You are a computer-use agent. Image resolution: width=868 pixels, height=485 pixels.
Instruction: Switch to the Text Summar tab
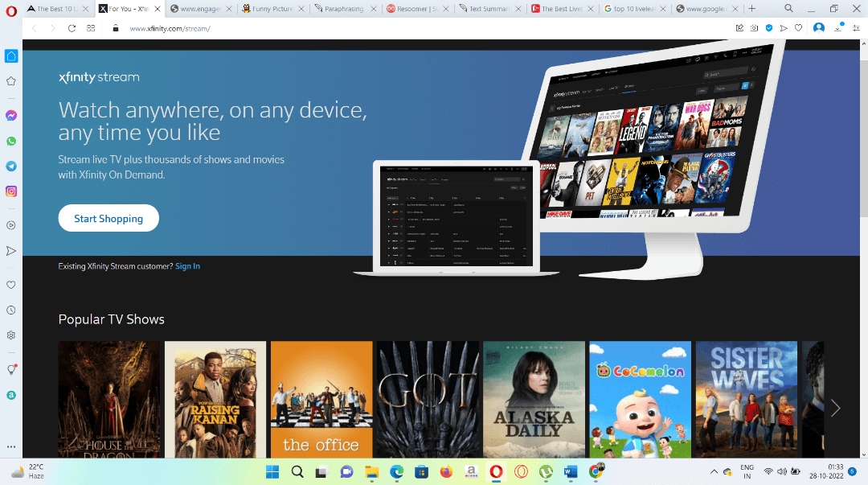pyautogui.click(x=489, y=9)
